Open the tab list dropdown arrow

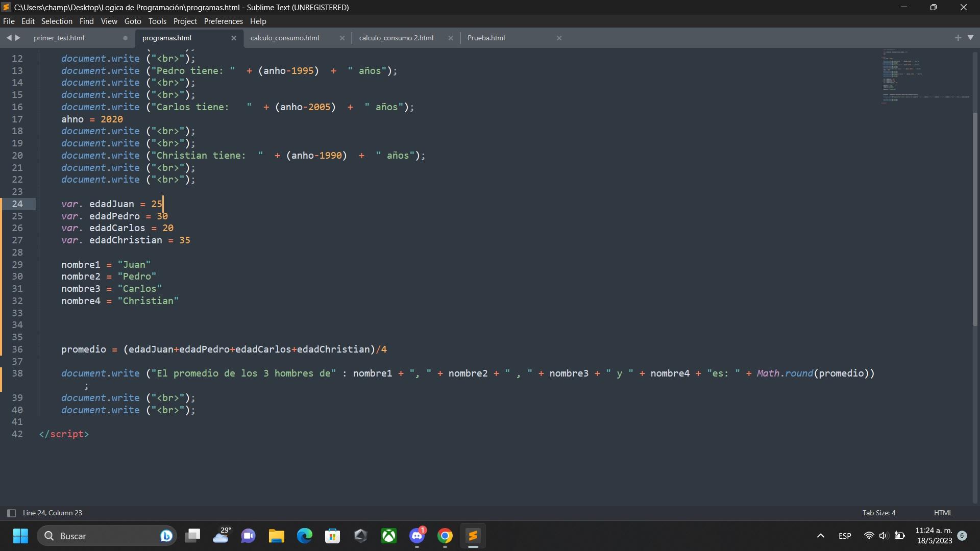coord(970,38)
